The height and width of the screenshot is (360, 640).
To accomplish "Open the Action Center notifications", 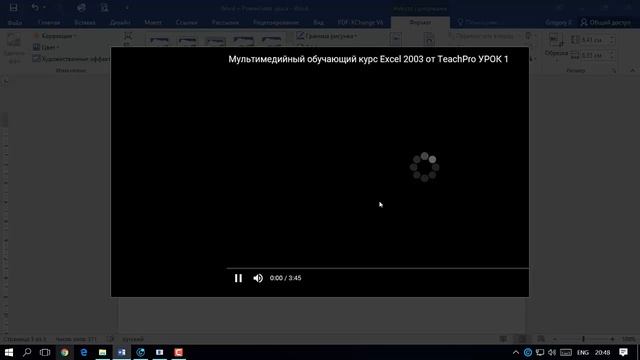I will [x=623, y=352].
